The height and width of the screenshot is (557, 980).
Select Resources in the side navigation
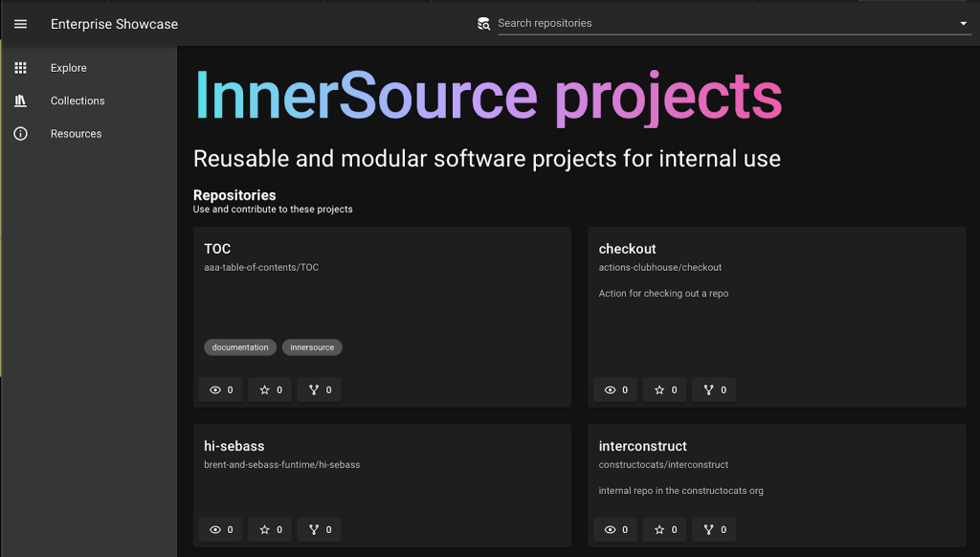(x=76, y=134)
